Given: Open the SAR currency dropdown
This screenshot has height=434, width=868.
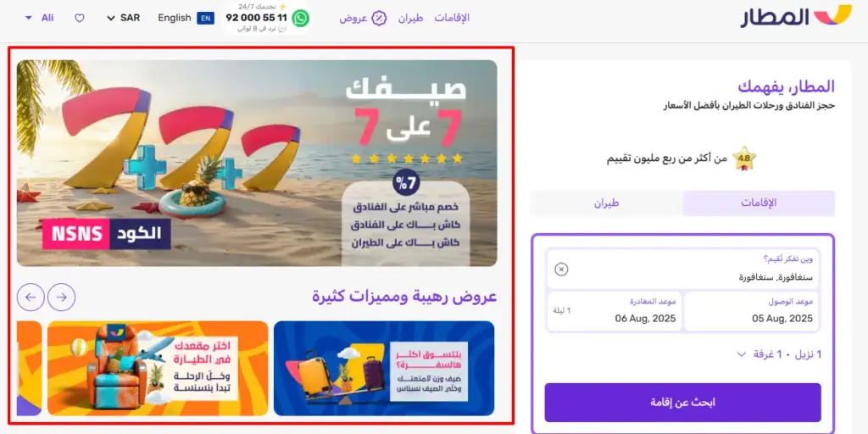Looking at the screenshot, I should click(124, 18).
